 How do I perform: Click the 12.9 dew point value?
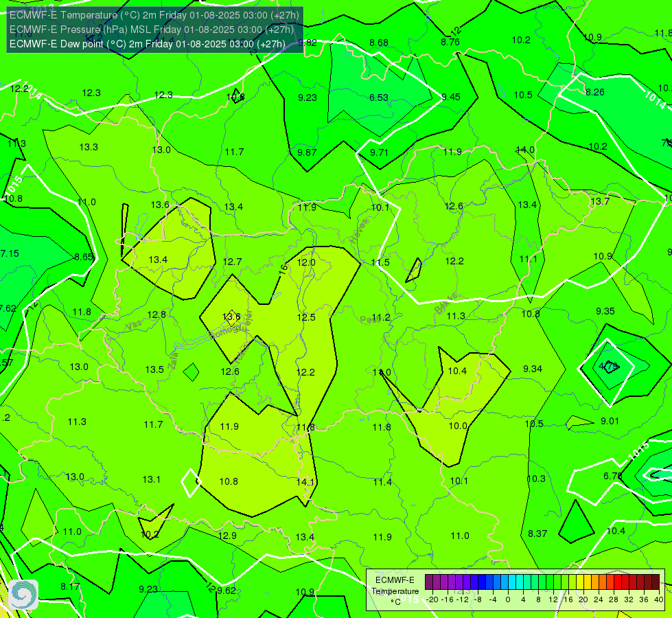tap(227, 536)
